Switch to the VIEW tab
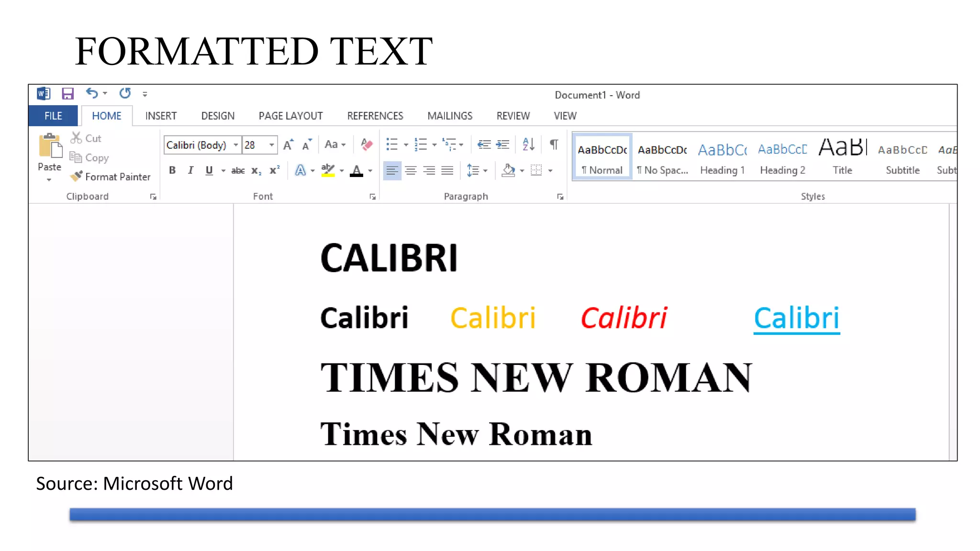Viewport: 980px width, 551px height. (565, 116)
